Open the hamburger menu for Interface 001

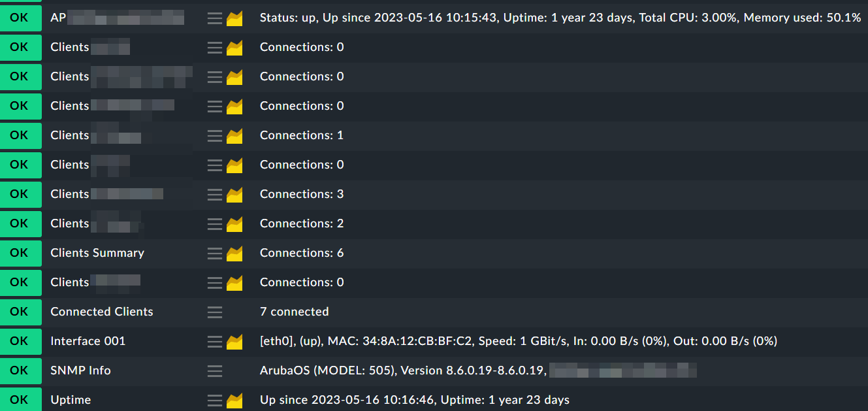tap(215, 341)
